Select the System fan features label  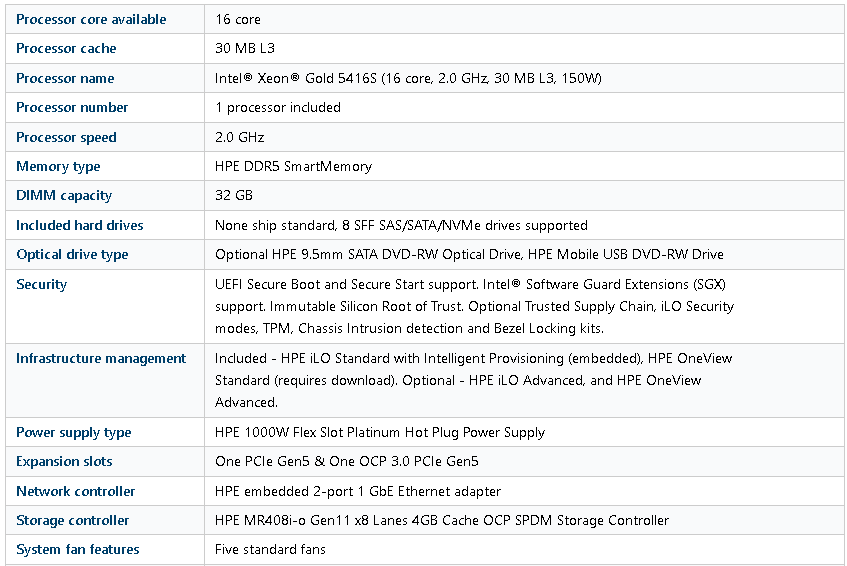pos(78,550)
